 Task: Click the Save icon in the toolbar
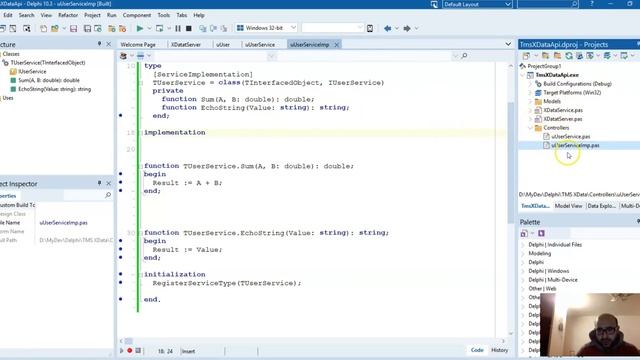click(73, 29)
